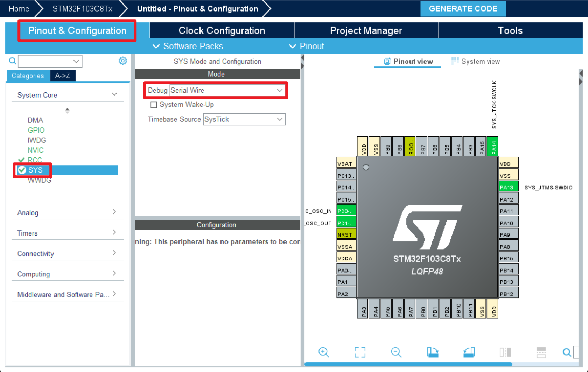Select DMA in System Core list
This screenshot has width=588, height=372.
coord(35,120)
